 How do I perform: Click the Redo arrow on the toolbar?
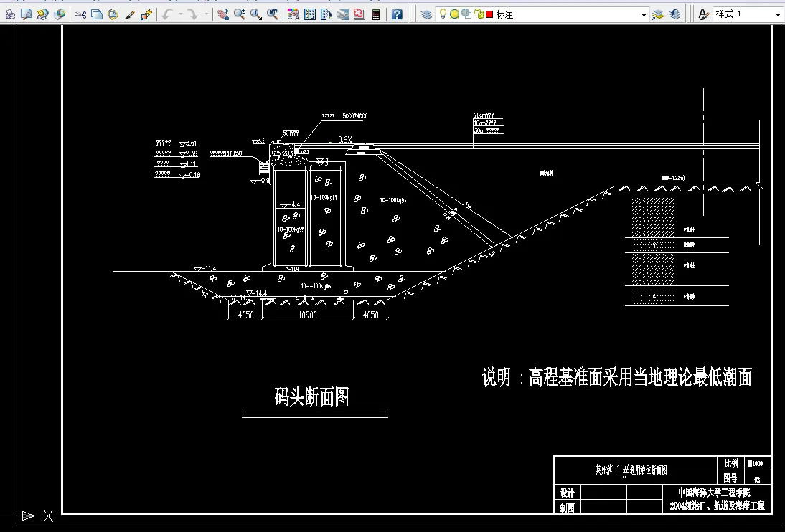tap(192, 13)
